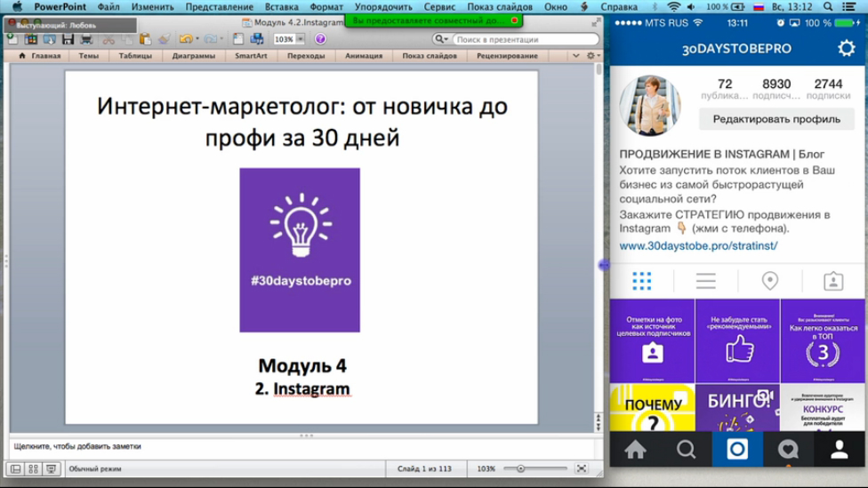Image resolution: width=868 pixels, height=488 pixels.
Task: Switch to Normal view button in status bar
Action: point(15,469)
